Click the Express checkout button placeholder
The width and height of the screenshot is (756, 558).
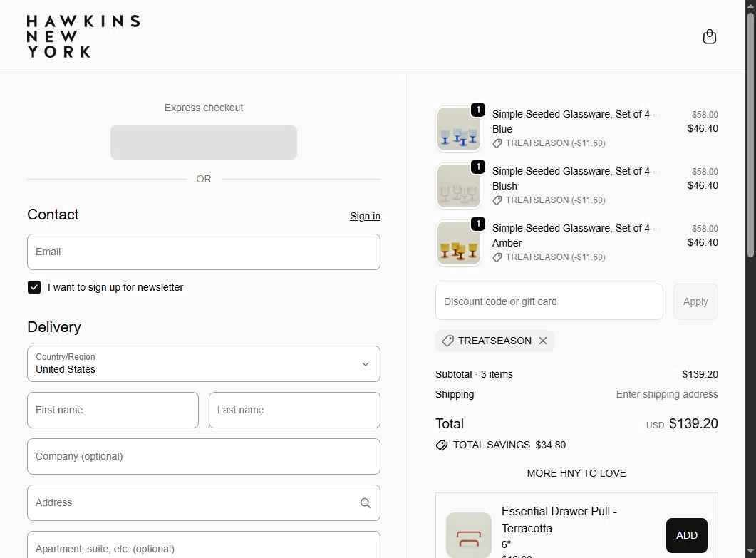204,143
